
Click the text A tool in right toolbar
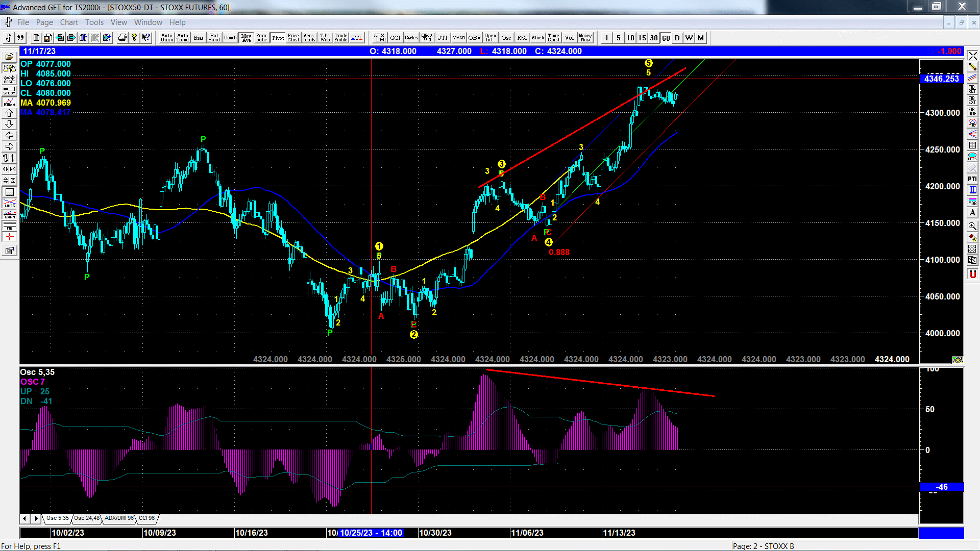(972, 212)
